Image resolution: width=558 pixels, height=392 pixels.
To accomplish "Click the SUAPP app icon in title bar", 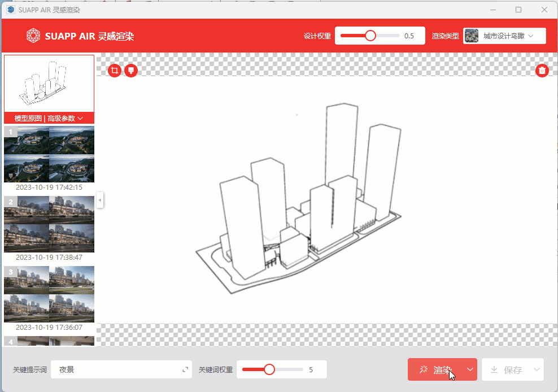I will tap(11, 10).
